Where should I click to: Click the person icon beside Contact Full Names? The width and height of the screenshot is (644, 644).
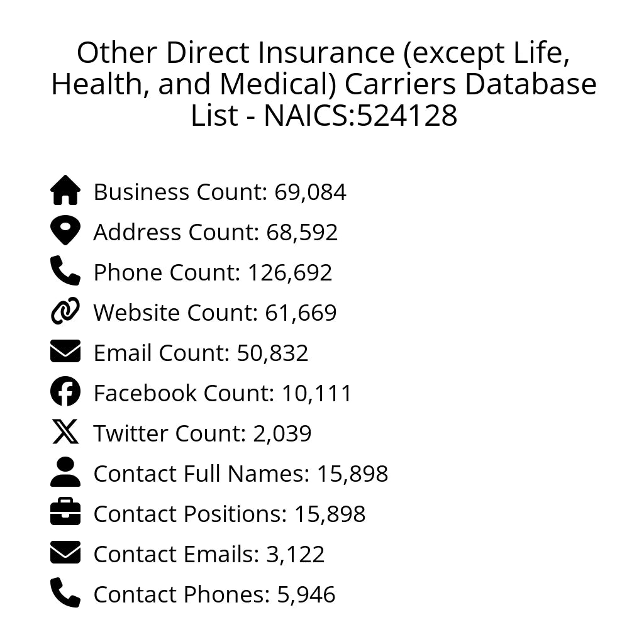point(65,472)
